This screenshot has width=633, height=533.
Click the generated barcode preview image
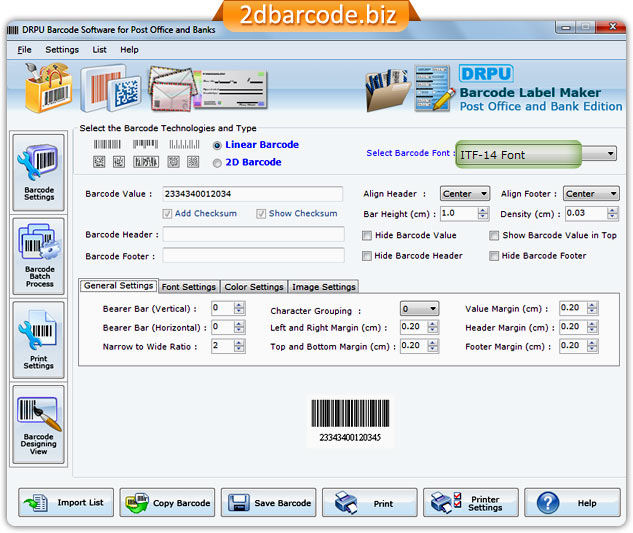(x=350, y=420)
